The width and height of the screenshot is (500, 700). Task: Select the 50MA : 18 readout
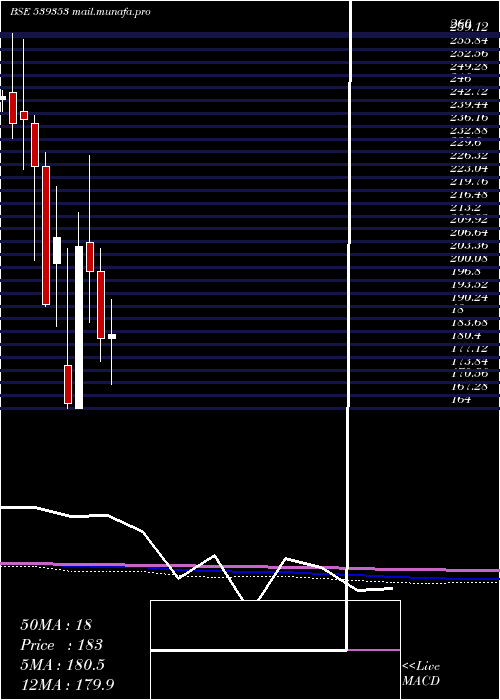pos(56,625)
